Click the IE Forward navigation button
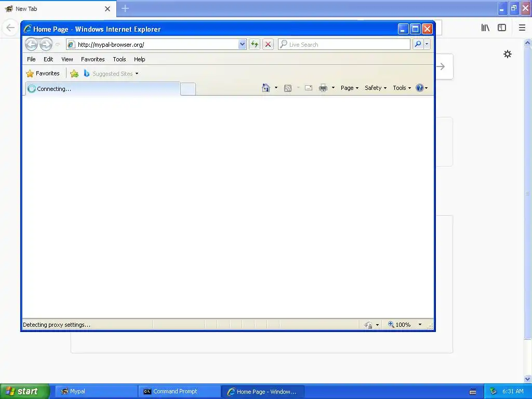532x399 pixels. pos(46,44)
